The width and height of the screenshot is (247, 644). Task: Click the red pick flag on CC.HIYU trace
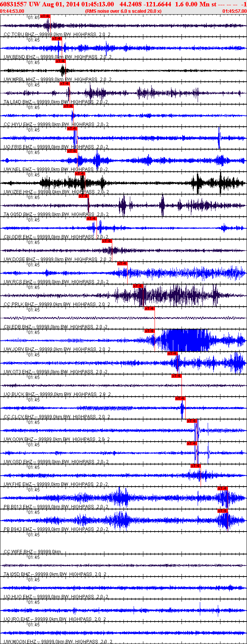pyautogui.click(x=68, y=106)
